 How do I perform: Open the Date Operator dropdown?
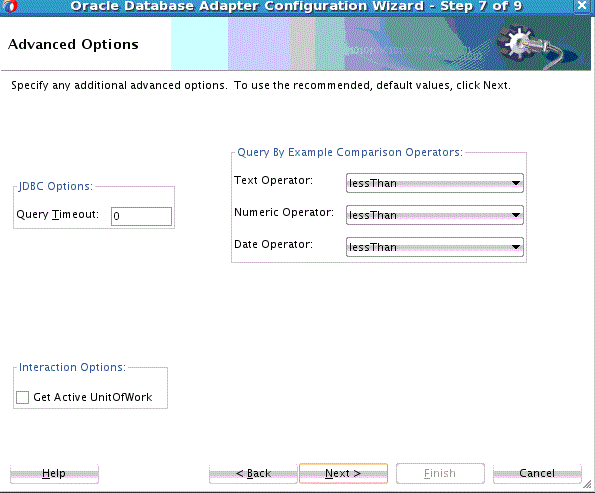pyautogui.click(x=434, y=247)
